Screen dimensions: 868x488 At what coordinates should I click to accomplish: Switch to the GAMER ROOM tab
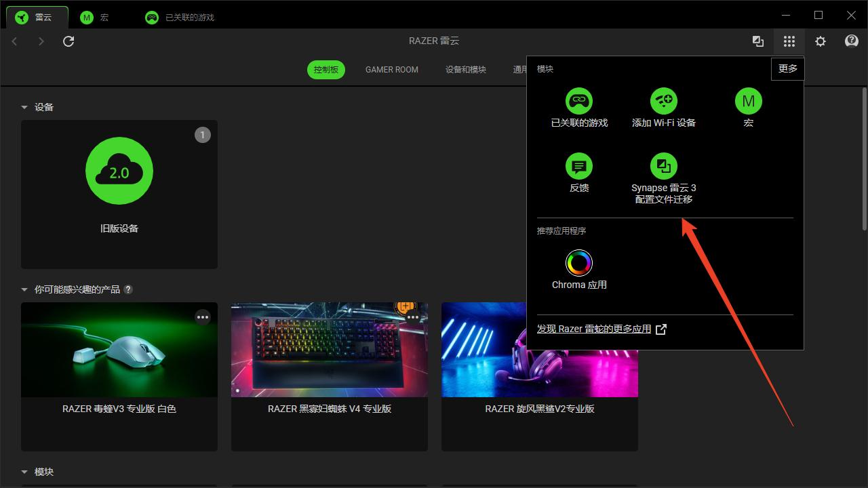tap(391, 69)
